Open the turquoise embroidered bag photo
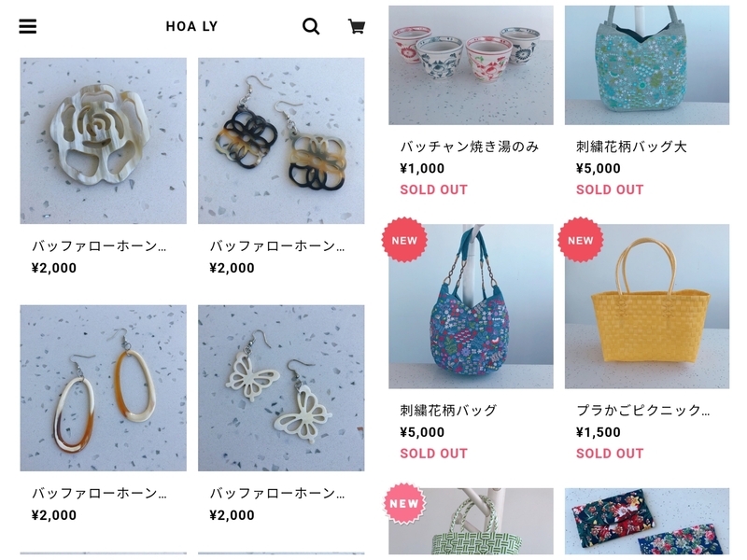Screen dimensions: 747x560 [x=647, y=65]
